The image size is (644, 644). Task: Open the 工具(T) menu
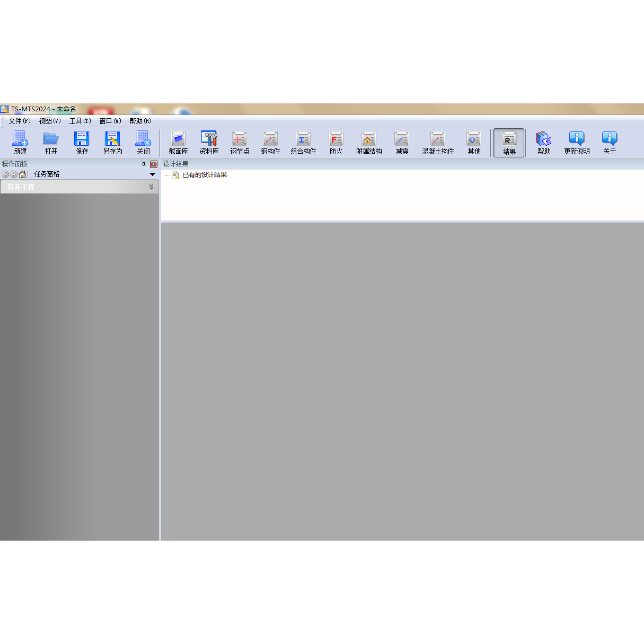80,121
